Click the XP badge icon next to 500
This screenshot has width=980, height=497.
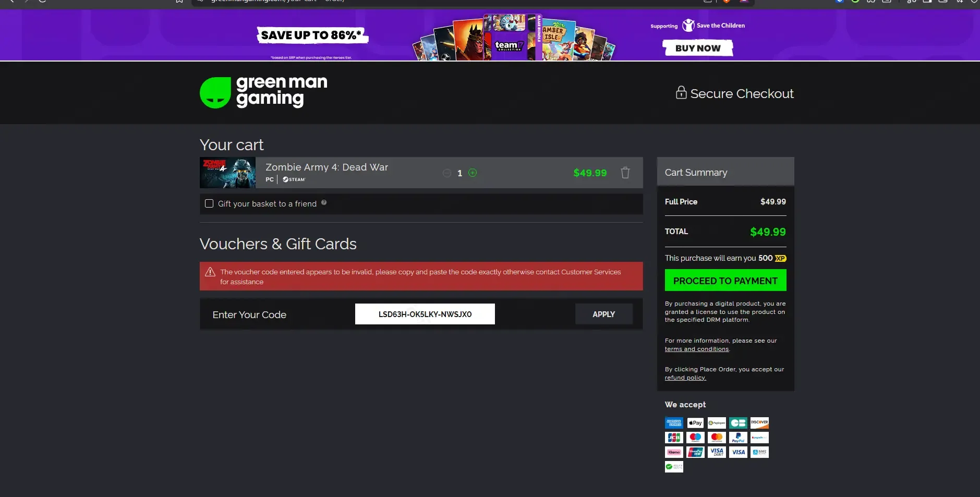click(781, 258)
